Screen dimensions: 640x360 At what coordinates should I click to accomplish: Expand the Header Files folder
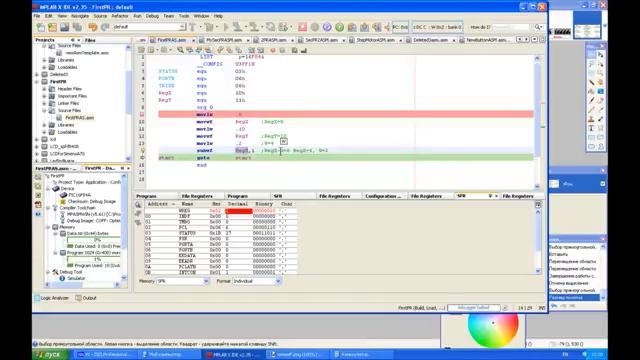(x=44, y=89)
